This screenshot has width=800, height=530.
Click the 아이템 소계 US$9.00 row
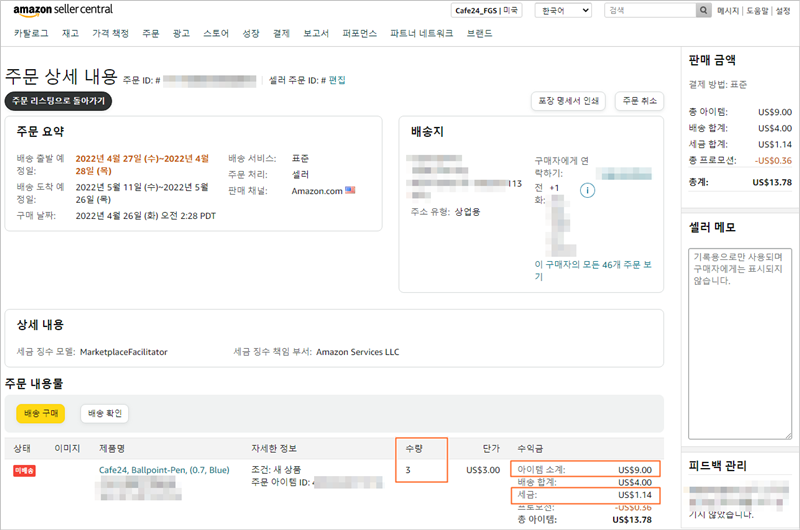click(585, 469)
